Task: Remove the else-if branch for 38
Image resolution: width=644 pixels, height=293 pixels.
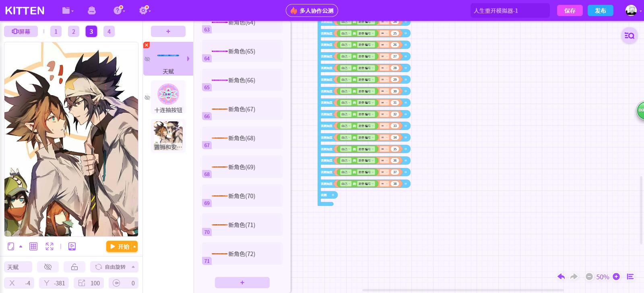Action: point(405,184)
